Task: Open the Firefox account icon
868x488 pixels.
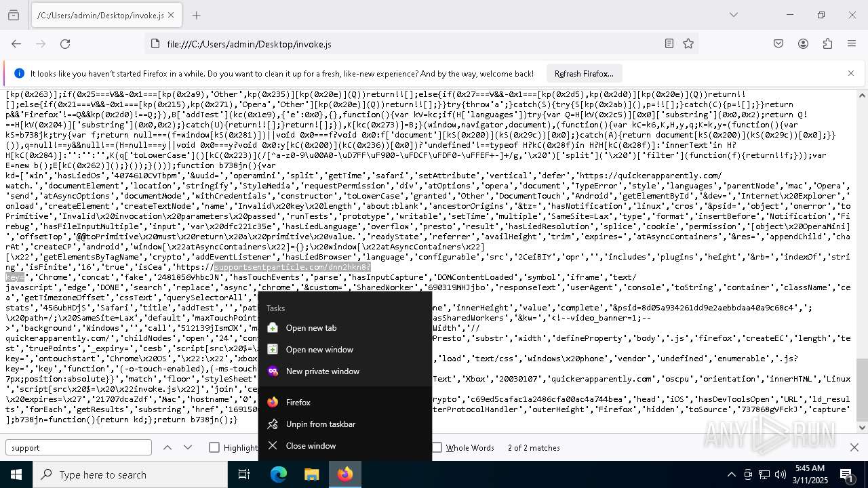Action: coord(803,44)
